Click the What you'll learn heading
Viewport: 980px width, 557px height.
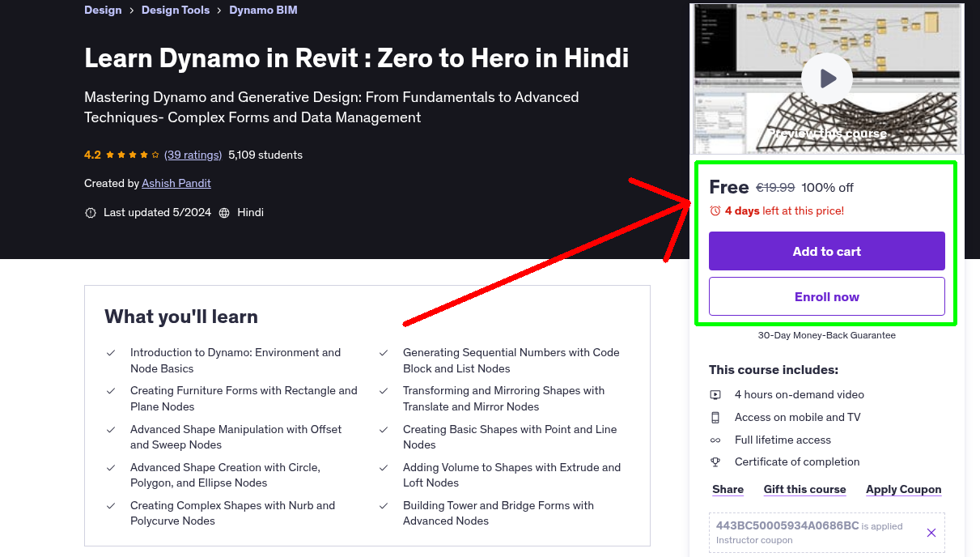click(181, 317)
